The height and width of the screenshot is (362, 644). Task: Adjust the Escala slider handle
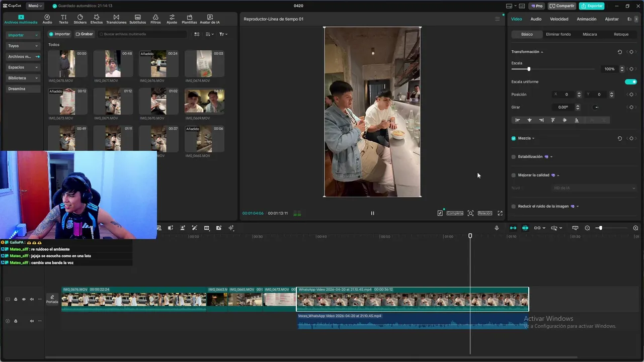(x=529, y=69)
